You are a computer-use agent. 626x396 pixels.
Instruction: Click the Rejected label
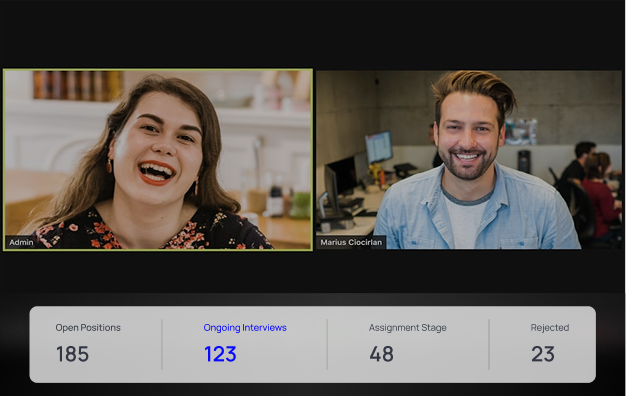pyautogui.click(x=549, y=328)
